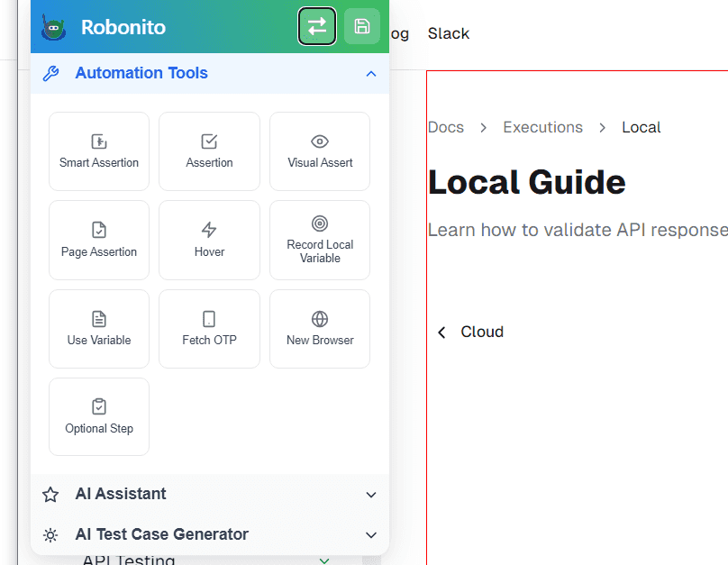Open the Executions breadcrumb link

(x=542, y=127)
